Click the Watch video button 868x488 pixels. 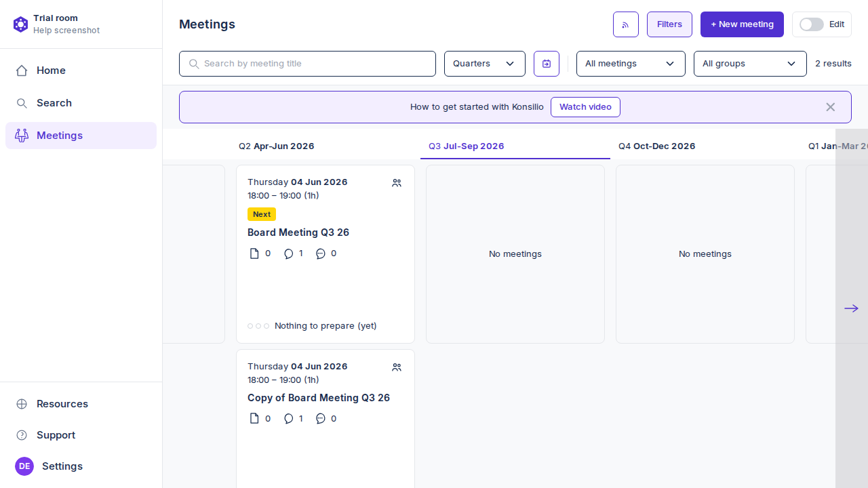pos(585,107)
